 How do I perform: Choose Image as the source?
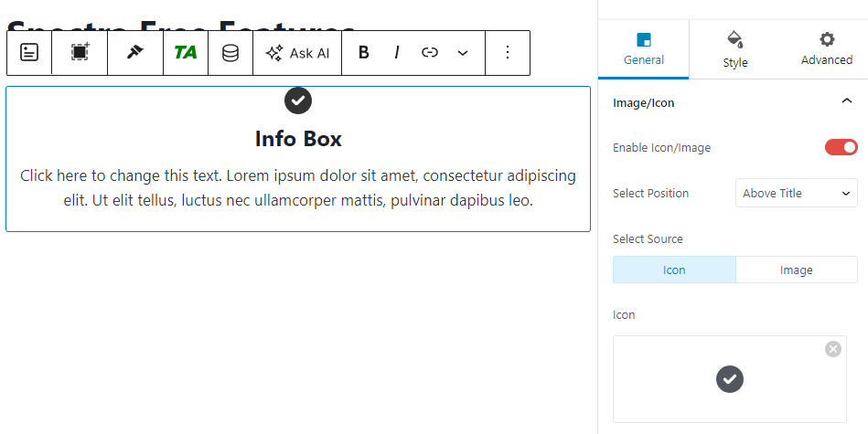pos(796,270)
